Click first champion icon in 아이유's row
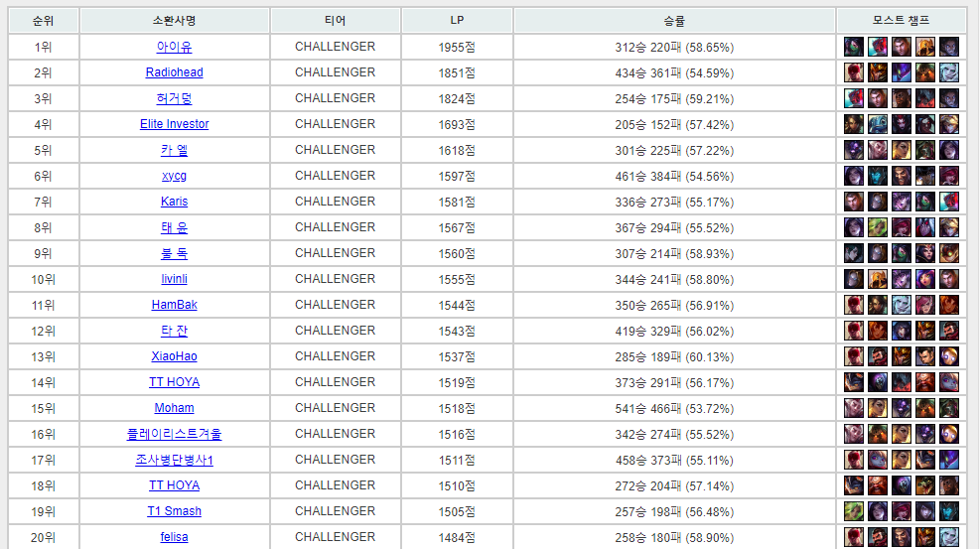This screenshot has height=549, width=980. [x=854, y=47]
